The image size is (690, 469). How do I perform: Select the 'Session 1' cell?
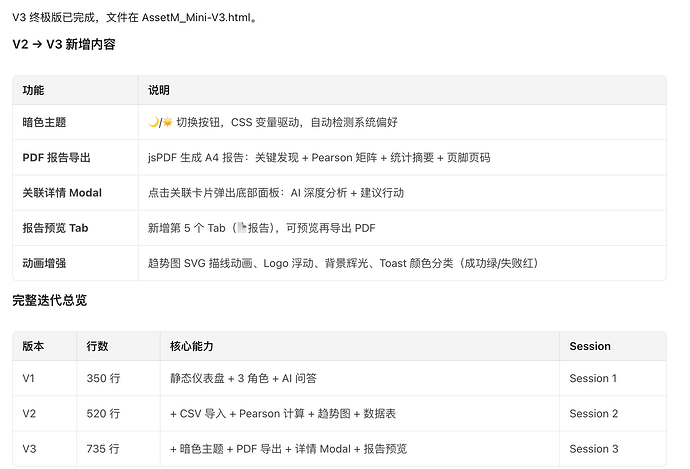(613, 378)
